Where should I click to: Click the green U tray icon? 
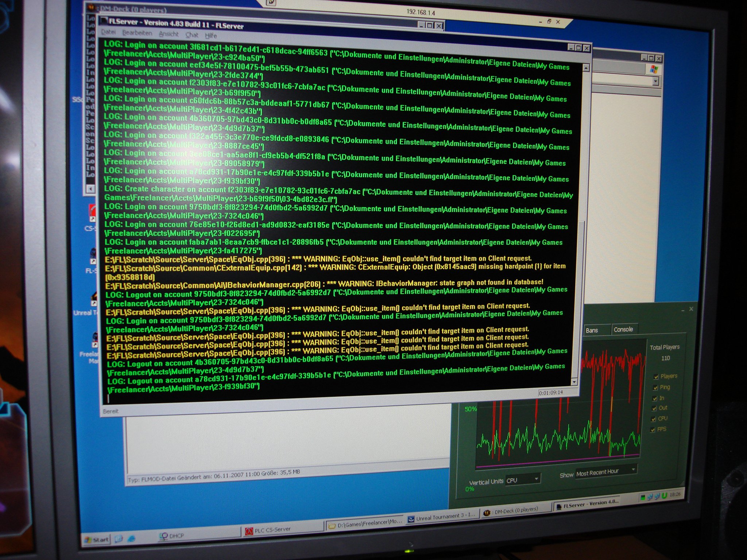(664, 495)
